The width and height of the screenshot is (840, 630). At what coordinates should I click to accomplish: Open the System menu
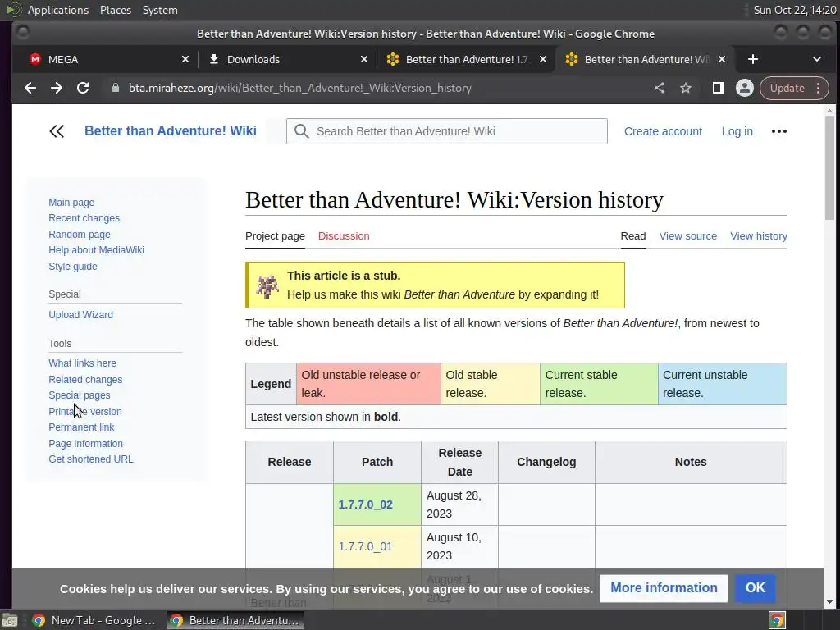point(160,10)
